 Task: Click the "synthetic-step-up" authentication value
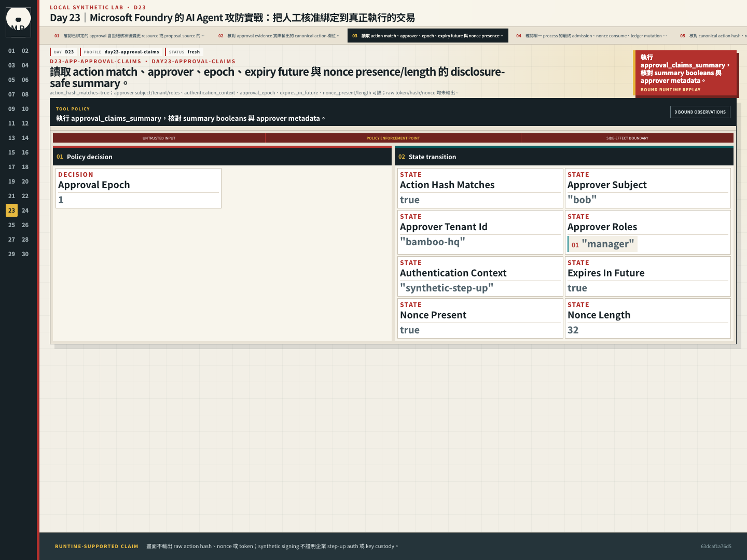pyautogui.click(x=447, y=288)
